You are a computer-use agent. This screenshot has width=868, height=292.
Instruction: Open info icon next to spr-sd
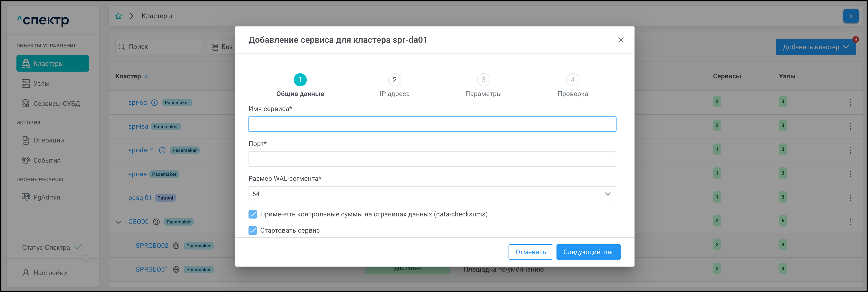(154, 103)
